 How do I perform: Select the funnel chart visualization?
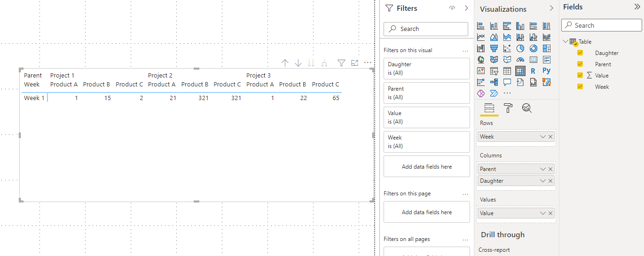[494, 48]
